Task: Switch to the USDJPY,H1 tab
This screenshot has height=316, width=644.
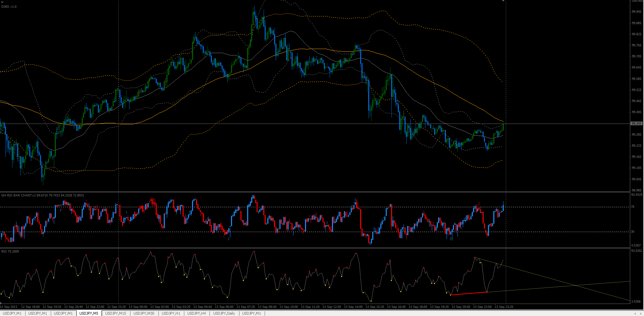Action: 171,313
